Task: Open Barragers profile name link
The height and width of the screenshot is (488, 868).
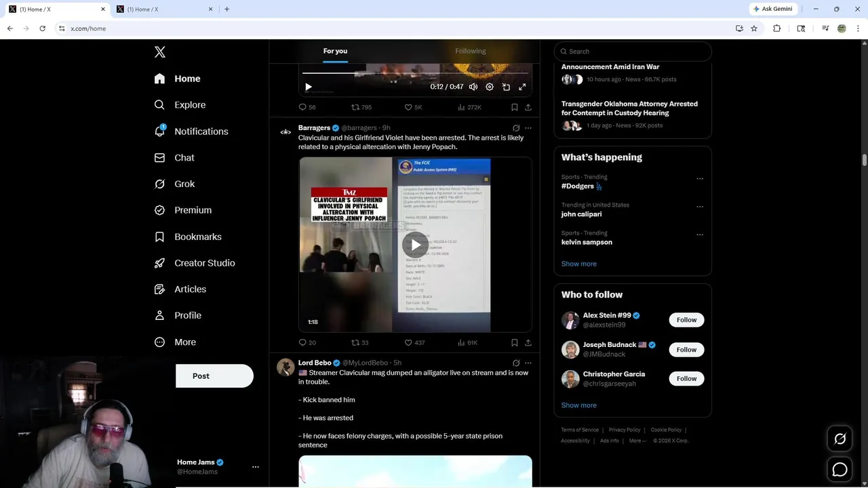Action: coord(314,127)
